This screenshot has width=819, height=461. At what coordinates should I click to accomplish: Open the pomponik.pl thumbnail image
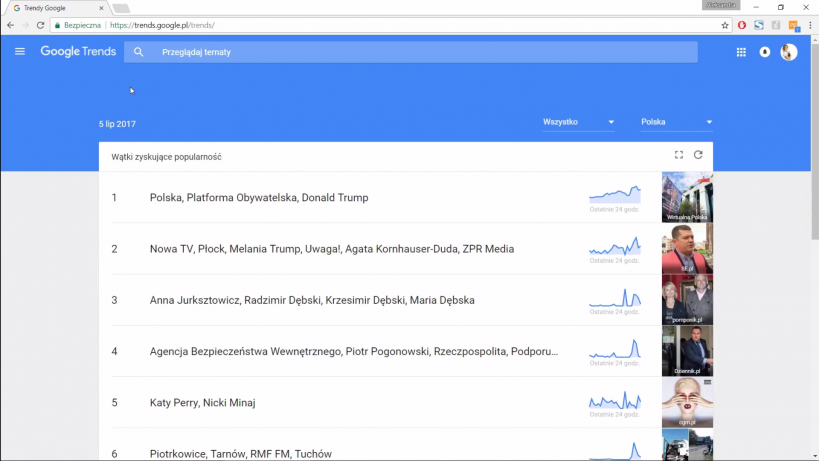click(x=687, y=300)
